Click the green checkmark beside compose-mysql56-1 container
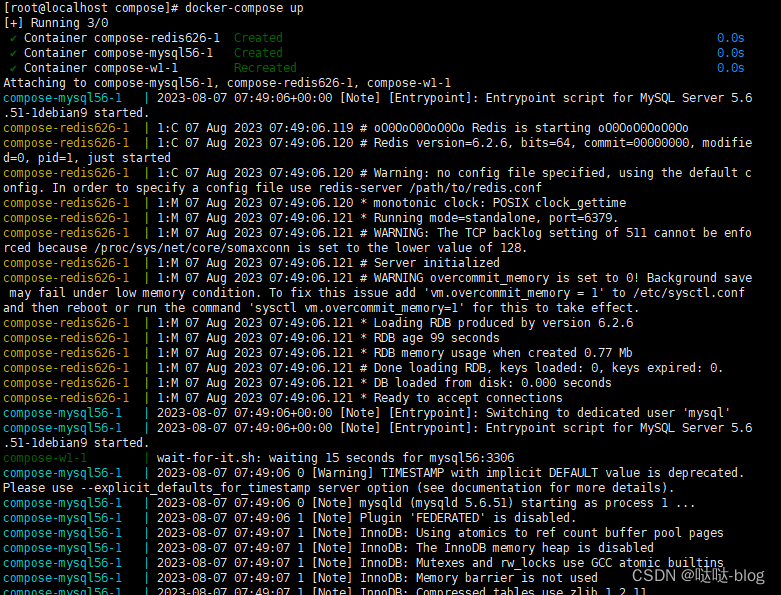Image resolution: width=781 pixels, height=595 pixels. pos(13,53)
